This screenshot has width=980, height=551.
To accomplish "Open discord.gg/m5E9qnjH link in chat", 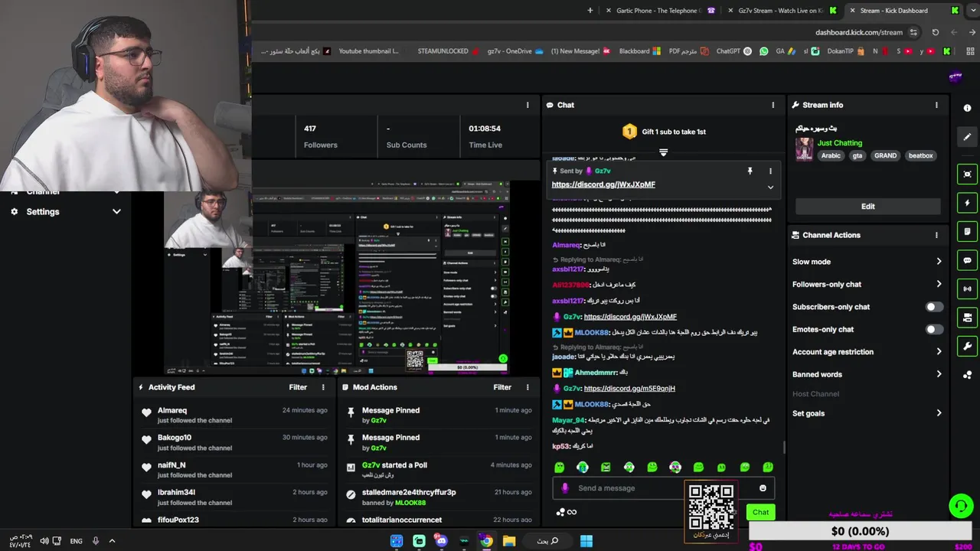I will (629, 389).
